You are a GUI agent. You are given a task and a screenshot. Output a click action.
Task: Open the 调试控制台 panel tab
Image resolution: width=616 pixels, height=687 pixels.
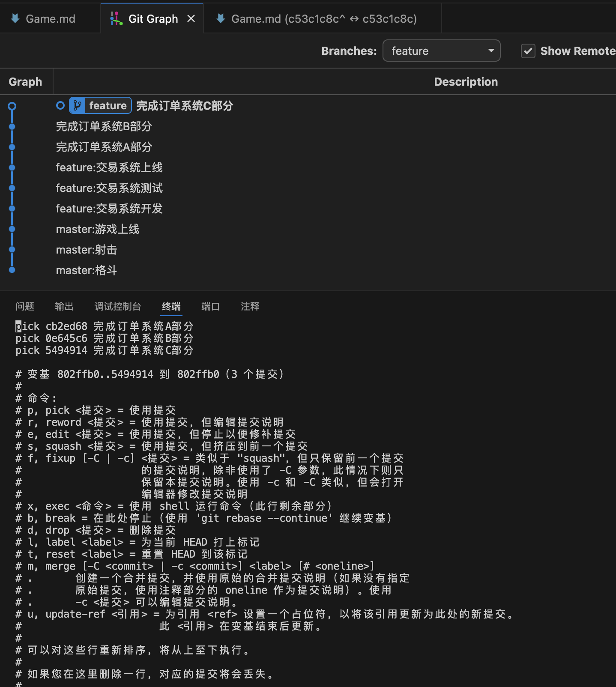(x=118, y=306)
